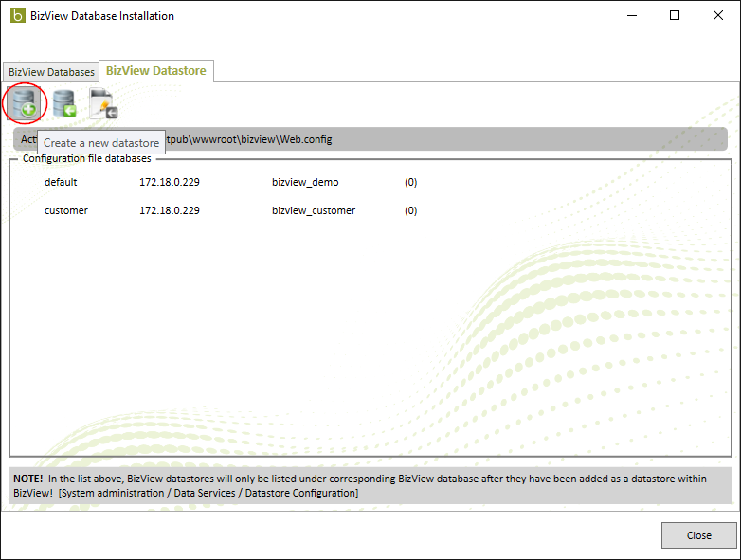The width and height of the screenshot is (741, 560).
Task: Click IP 172.18.0.229 in customer row
Action: [x=170, y=210]
